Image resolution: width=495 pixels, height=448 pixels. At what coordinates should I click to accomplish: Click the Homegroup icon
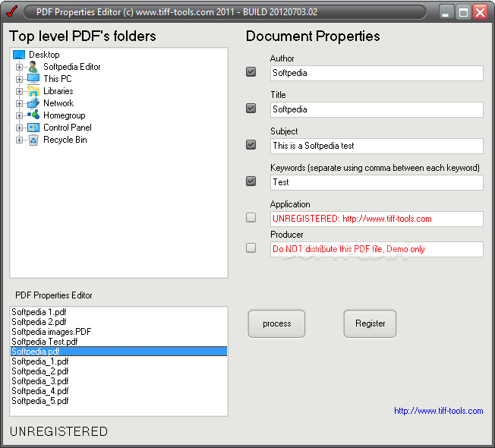[x=33, y=115]
